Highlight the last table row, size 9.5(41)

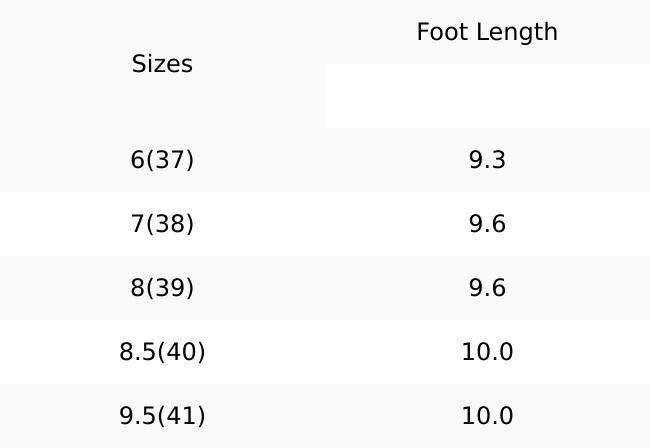[325, 416]
